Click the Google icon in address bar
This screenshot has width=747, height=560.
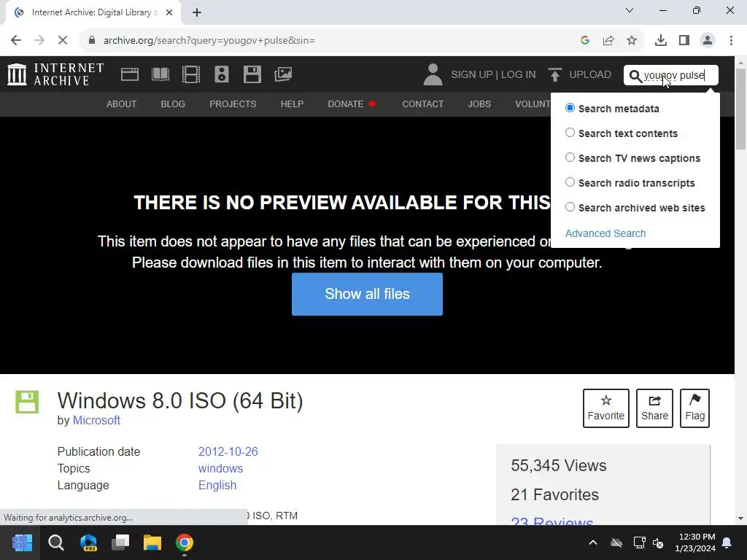[585, 41]
